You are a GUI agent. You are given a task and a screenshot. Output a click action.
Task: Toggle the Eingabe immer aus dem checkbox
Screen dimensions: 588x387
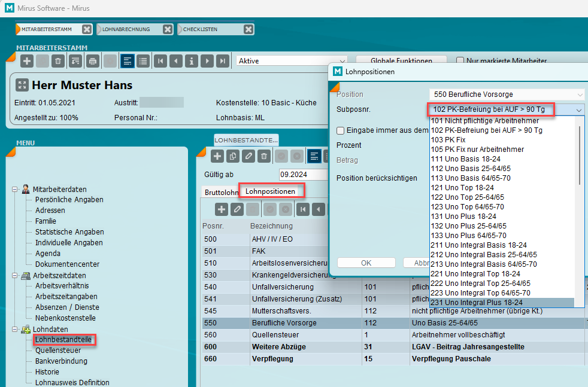pyautogui.click(x=340, y=130)
